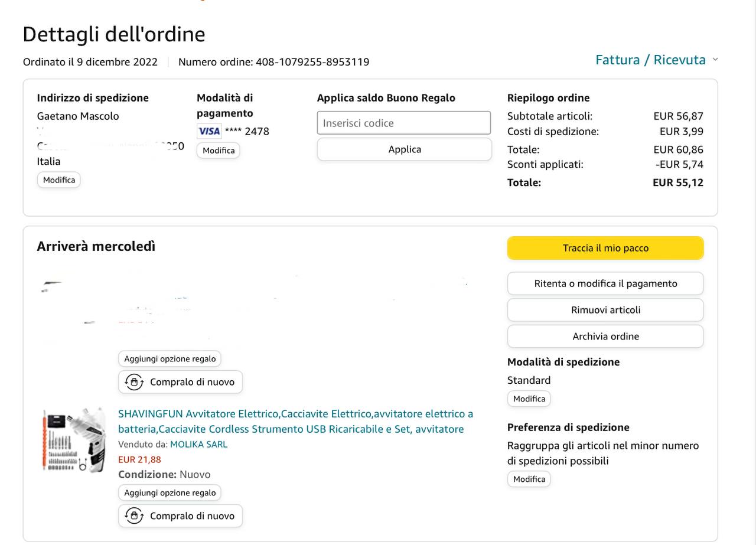Open the MOLIKA SARL seller link
Screen dimensions: 756x545
[198, 444]
